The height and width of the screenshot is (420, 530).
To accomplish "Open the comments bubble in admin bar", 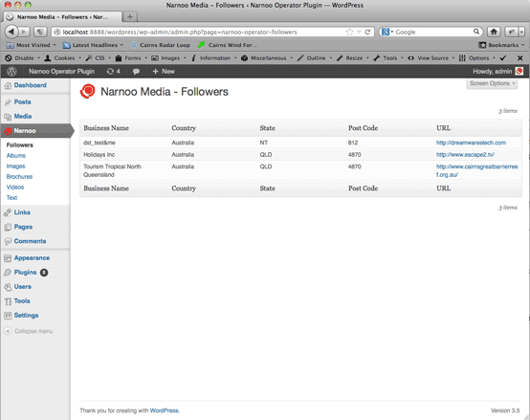I will pos(136,72).
